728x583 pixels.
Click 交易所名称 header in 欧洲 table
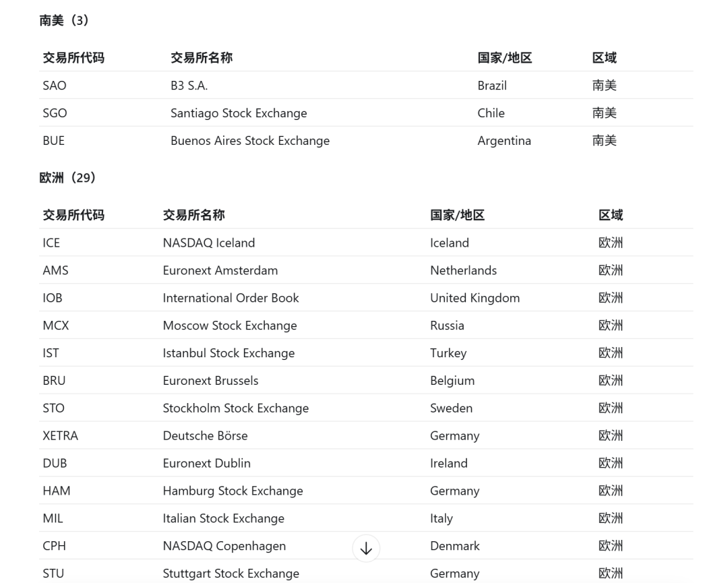(x=194, y=216)
